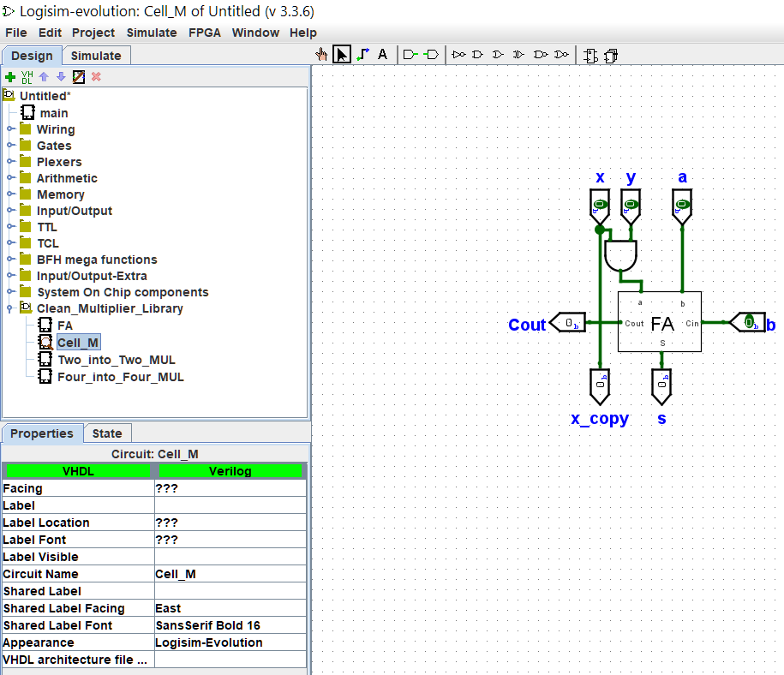This screenshot has width=784, height=675.
Task: Switch to the Simulate tab
Action: (x=96, y=55)
